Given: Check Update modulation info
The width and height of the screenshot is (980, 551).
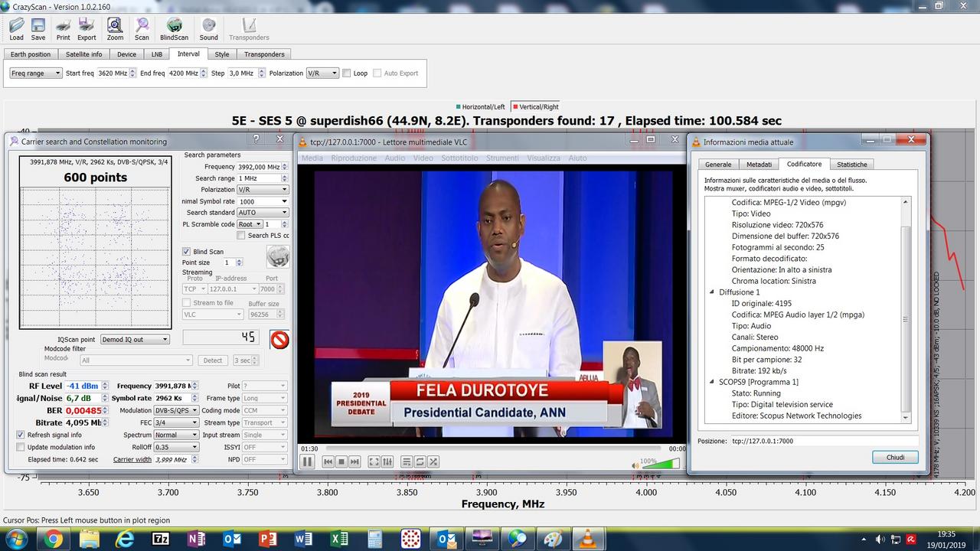Looking at the screenshot, I should (21, 447).
